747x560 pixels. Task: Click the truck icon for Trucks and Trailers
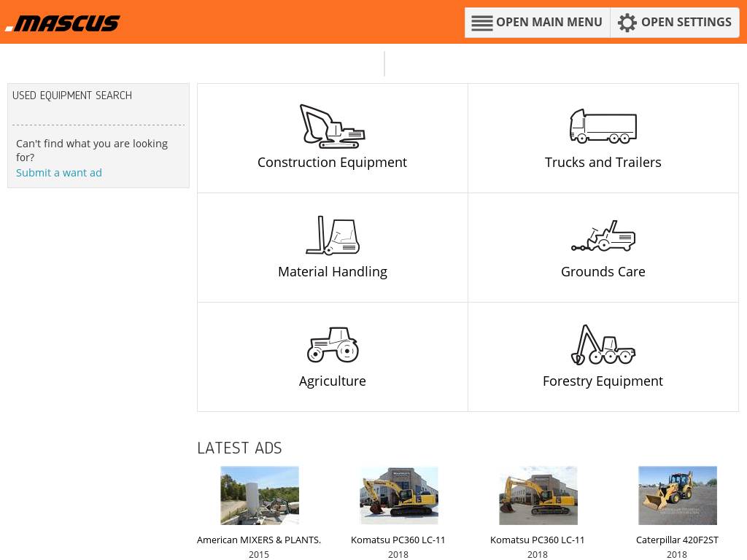coord(603,126)
